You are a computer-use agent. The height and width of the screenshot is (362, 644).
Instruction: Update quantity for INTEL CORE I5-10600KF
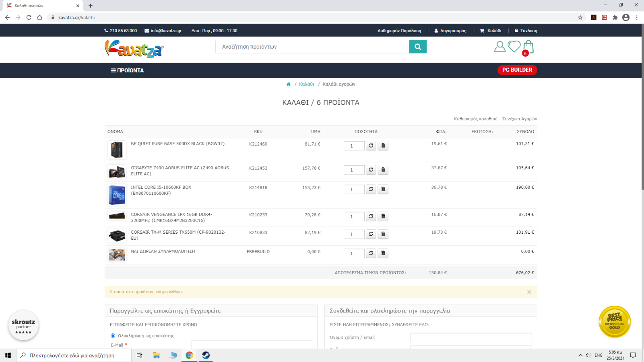(371, 189)
